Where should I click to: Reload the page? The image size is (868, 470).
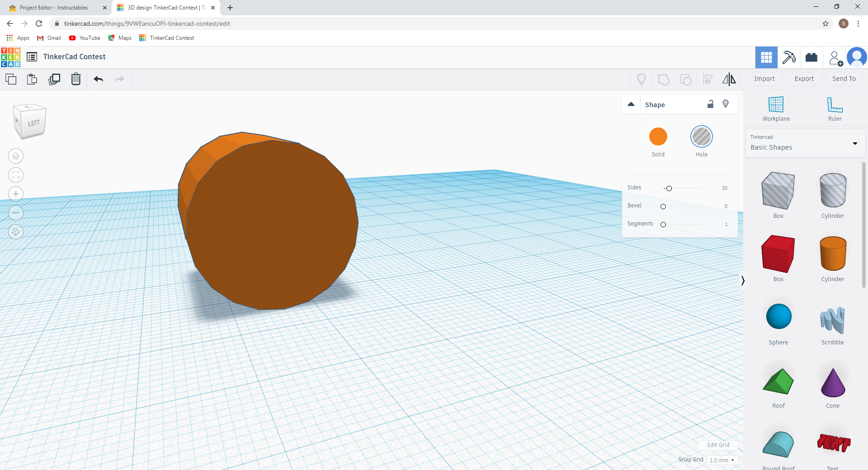pyautogui.click(x=39, y=23)
